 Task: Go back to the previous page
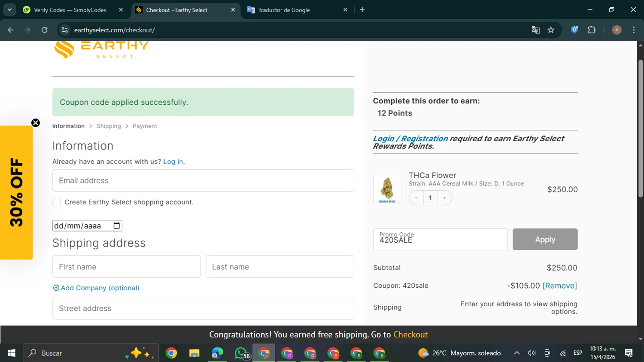[11, 30]
